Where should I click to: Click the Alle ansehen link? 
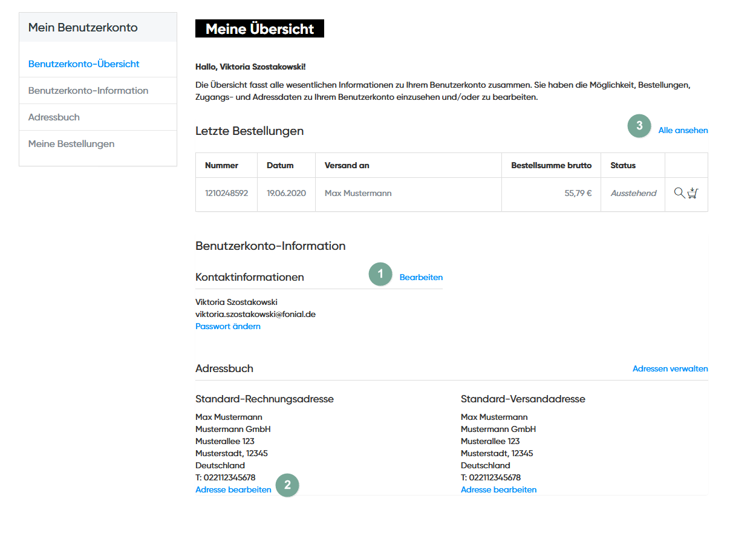tap(683, 130)
